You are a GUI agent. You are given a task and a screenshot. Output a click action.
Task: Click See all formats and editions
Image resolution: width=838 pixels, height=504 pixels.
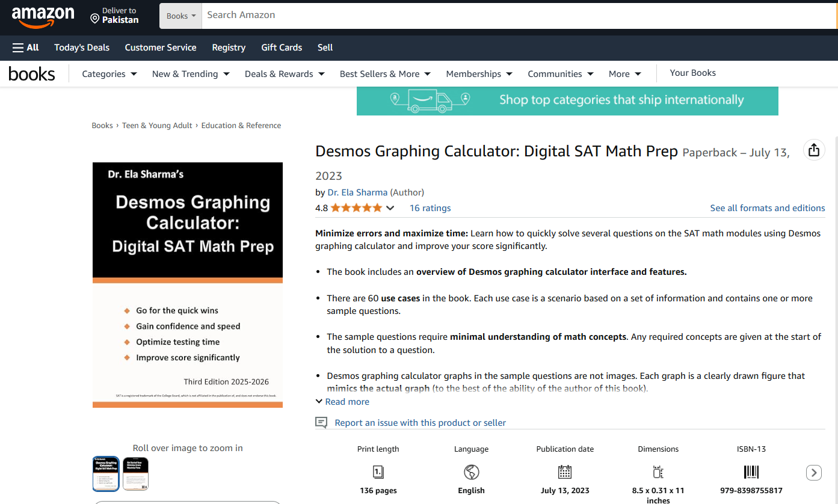click(768, 208)
